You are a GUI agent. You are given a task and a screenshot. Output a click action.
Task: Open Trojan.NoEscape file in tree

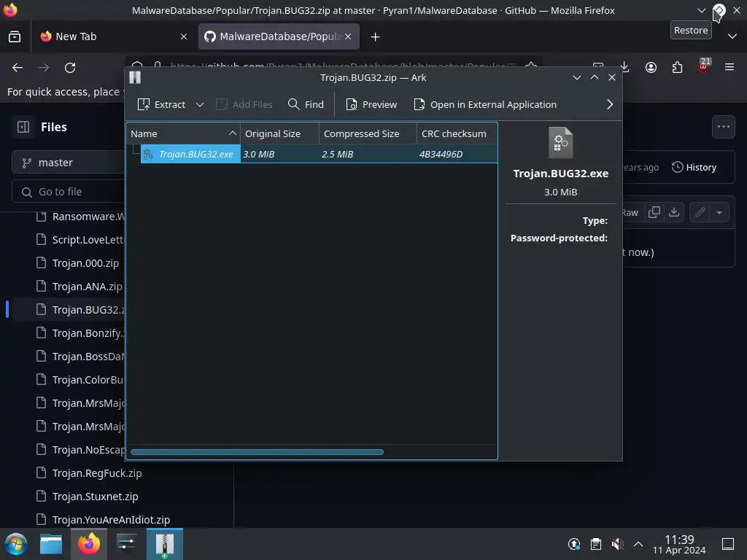[88, 449]
